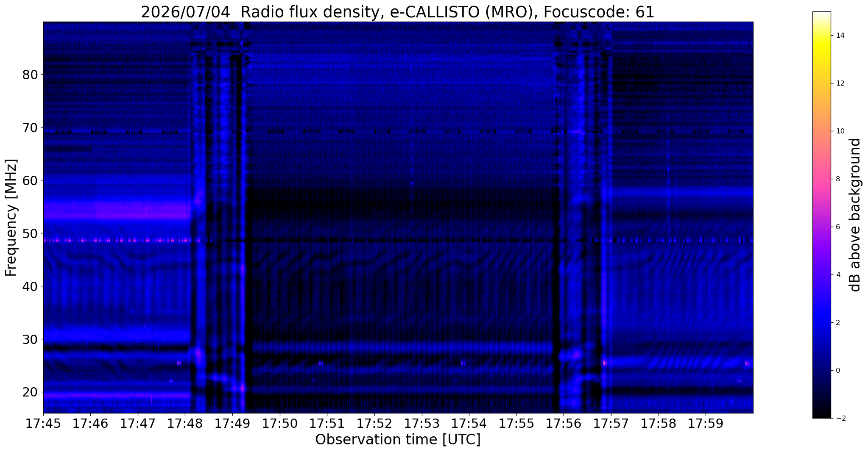868x452 pixels.
Task: Click the '0' colorbar tick label
Action: [x=837, y=371]
